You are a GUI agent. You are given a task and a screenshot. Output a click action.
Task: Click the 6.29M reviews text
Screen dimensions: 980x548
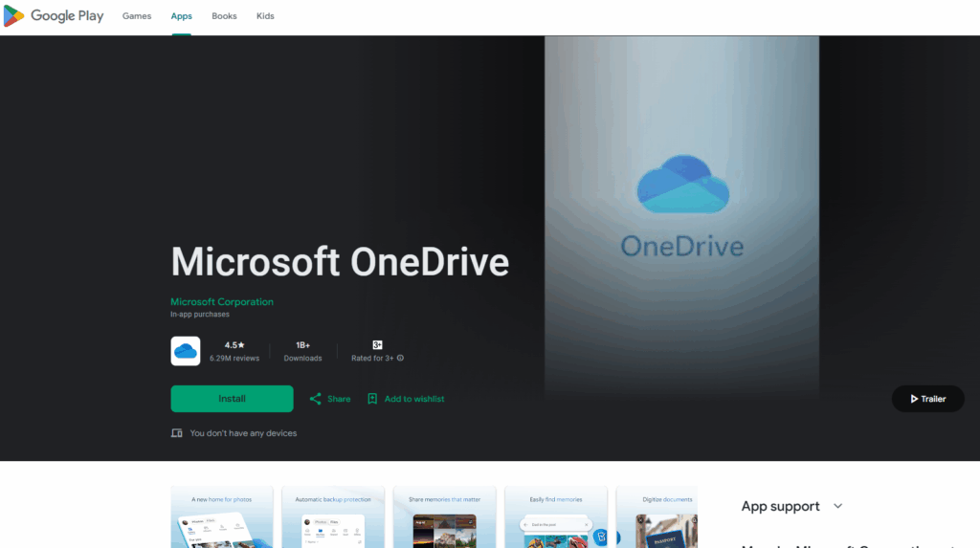pyautogui.click(x=234, y=358)
